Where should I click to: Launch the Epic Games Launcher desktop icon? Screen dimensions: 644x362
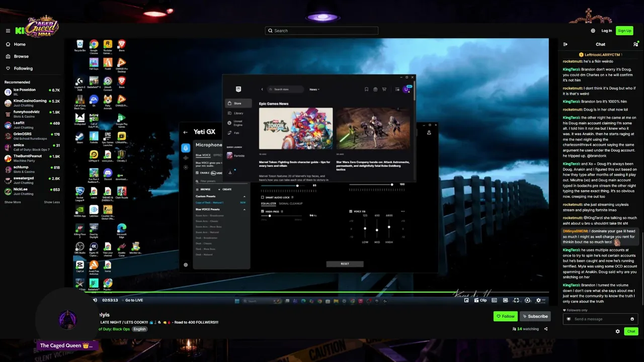tap(108, 138)
